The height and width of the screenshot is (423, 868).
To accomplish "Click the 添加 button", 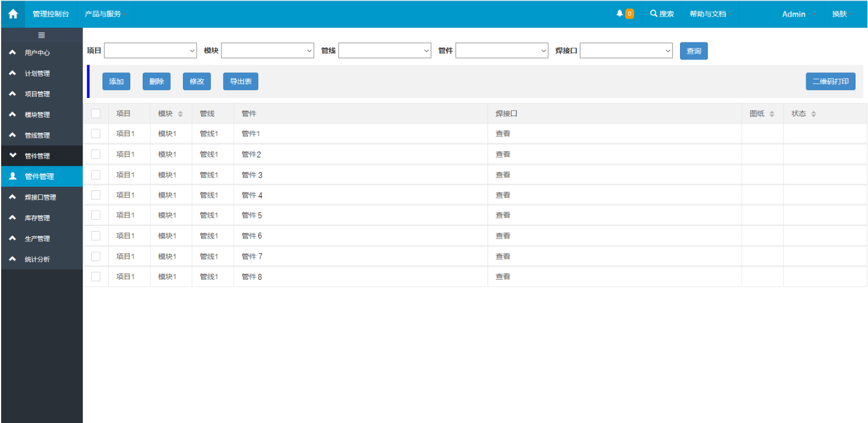I will point(116,82).
